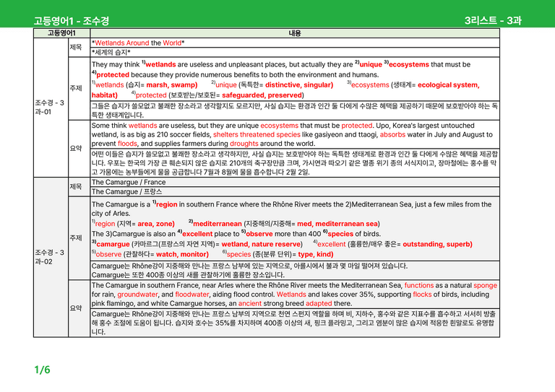The image size is (555, 392).
Task: Click the page number 1/6 indicator
Action: [42, 370]
